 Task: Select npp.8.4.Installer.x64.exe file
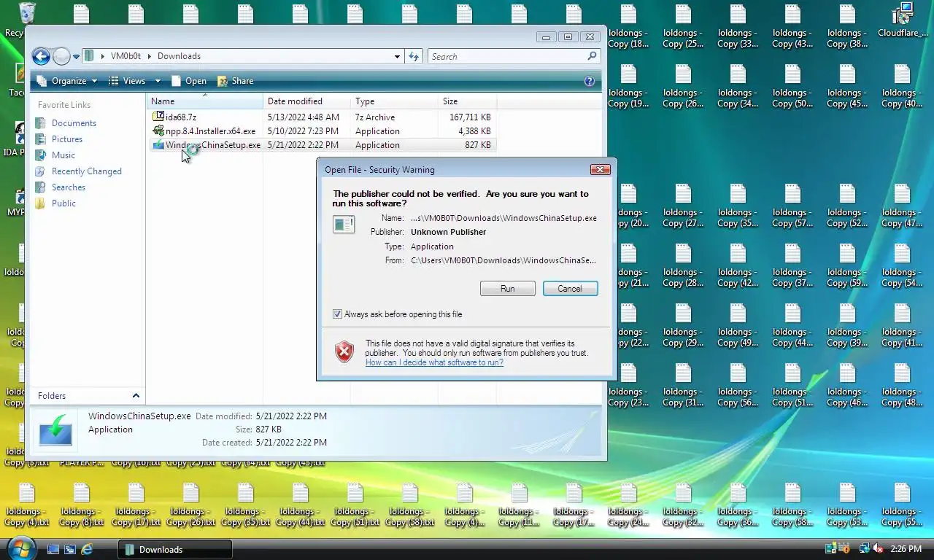(x=204, y=131)
